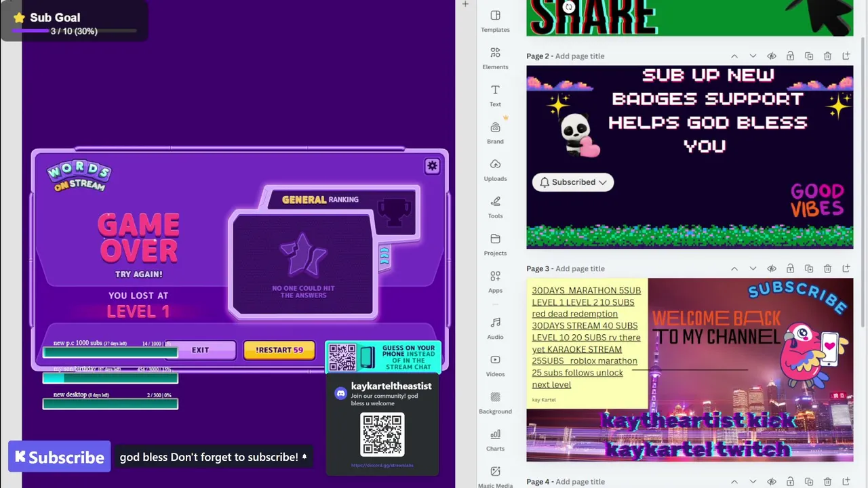Click the new p.c 1000 subs progress bar
Screen dimensions: 868x488
[110, 352]
